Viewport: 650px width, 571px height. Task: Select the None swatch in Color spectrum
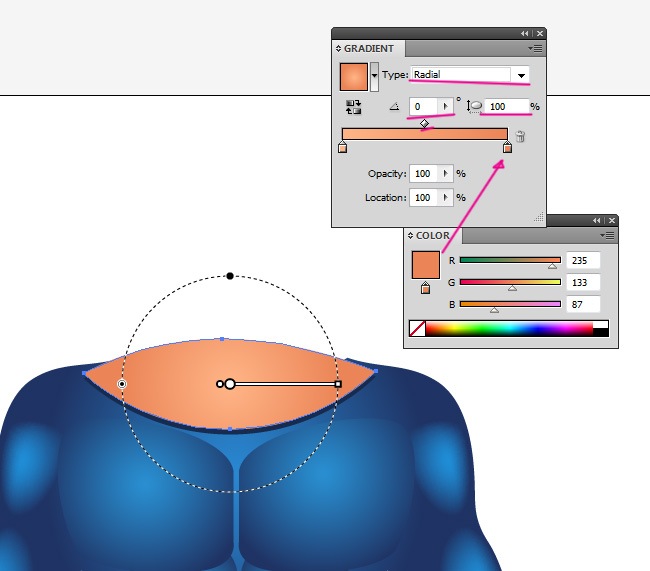point(417,328)
